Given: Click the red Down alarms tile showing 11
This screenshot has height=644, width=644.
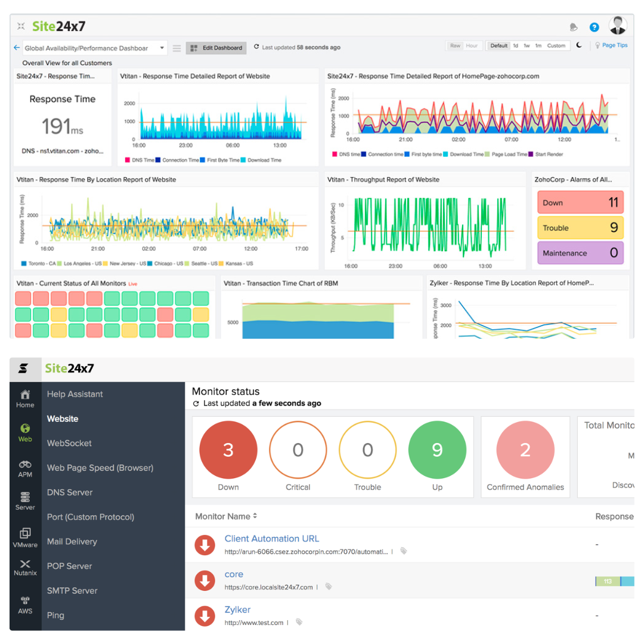Looking at the screenshot, I should click(x=580, y=203).
